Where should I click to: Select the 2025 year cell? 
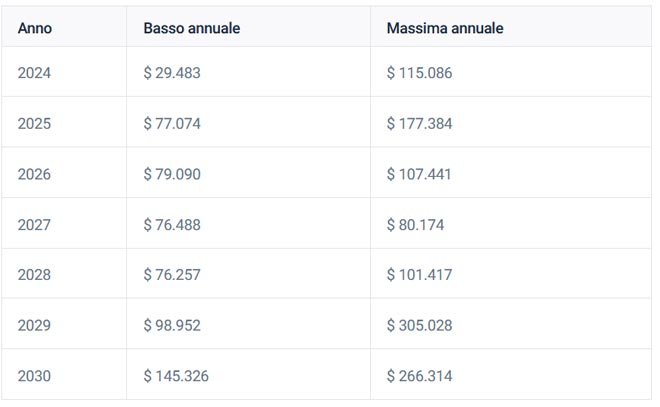[x=35, y=124]
